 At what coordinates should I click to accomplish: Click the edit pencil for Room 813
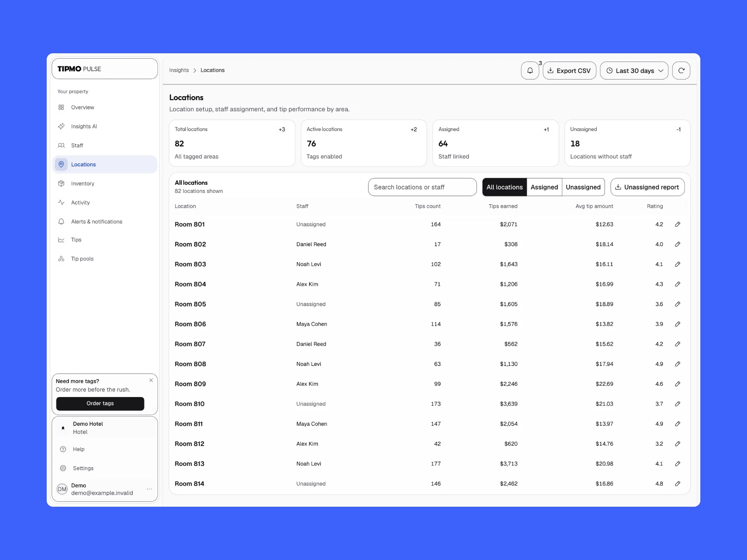click(x=677, y=464)
